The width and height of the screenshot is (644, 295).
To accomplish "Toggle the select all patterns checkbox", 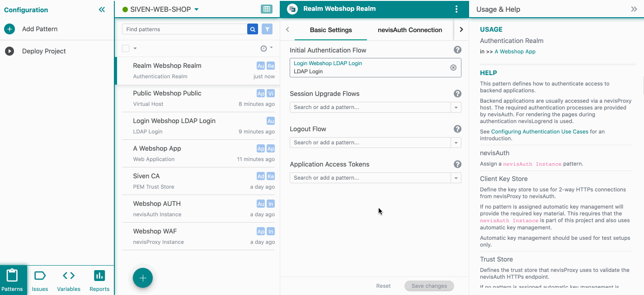I will click(126, 48).
